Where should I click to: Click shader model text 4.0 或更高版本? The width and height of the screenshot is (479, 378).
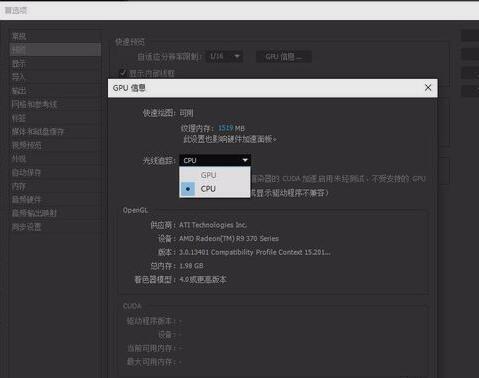203,279
